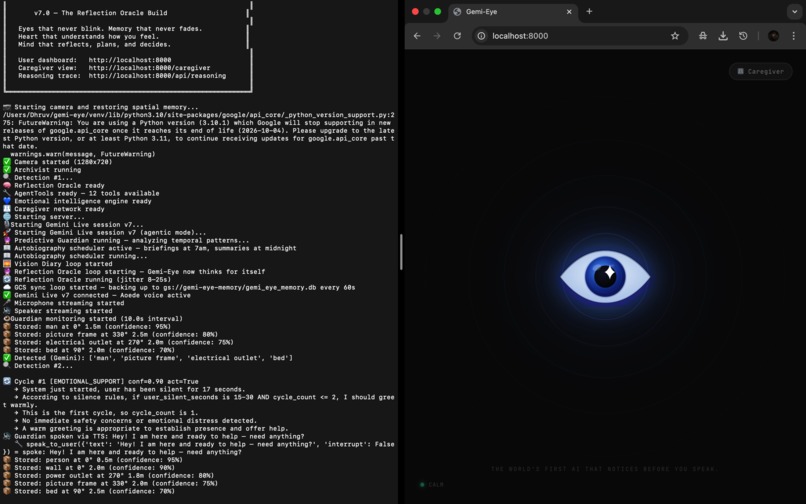Open the browser history icon

(743, 36)
